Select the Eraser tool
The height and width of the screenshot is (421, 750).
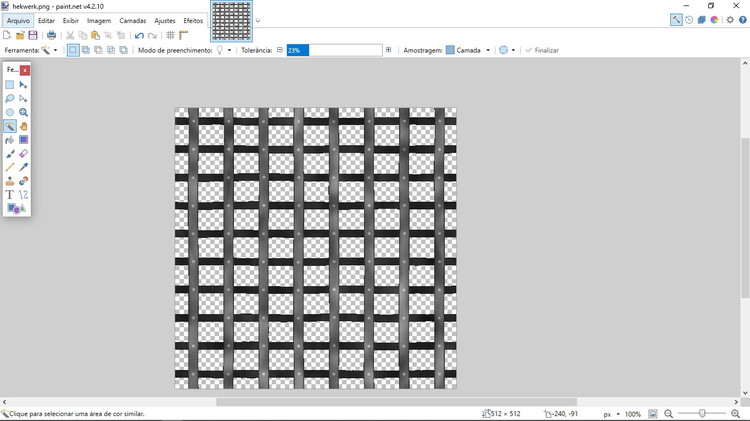23,154
